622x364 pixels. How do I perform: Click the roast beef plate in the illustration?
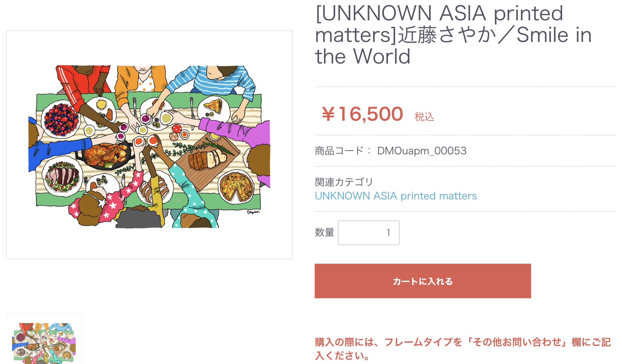point(62,177)
